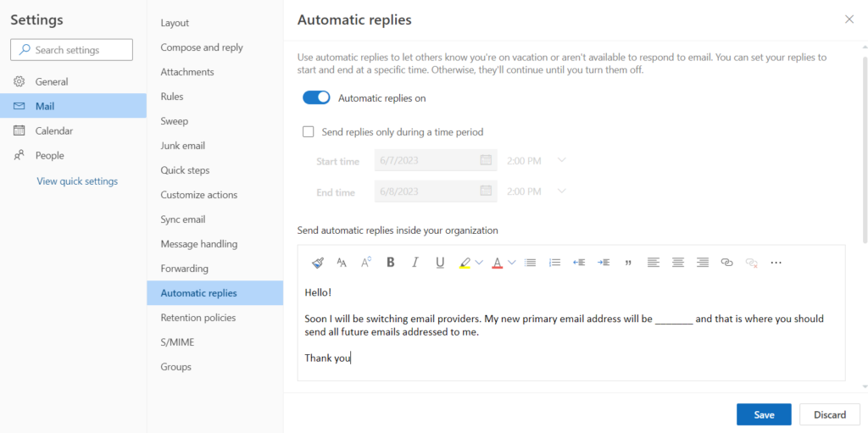Image resolution: width=868 pixels, height=433 pixels.
Task: Apply Italic formatting to reply text
Action: 415,263
